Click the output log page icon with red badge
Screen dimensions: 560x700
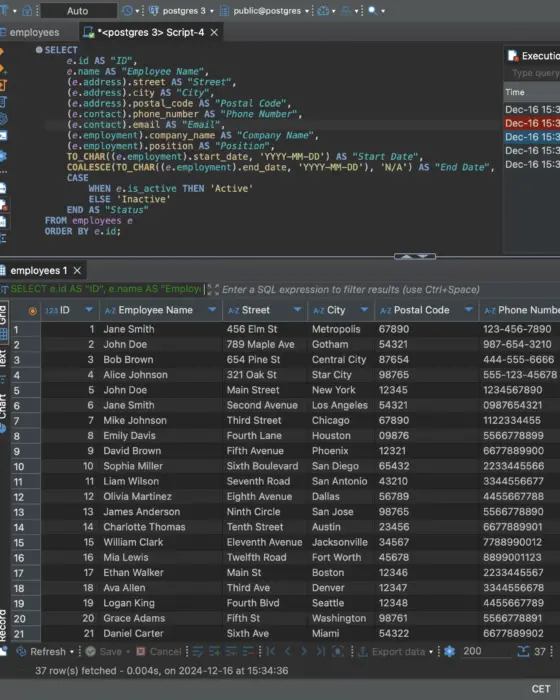[x=3, y=205]
